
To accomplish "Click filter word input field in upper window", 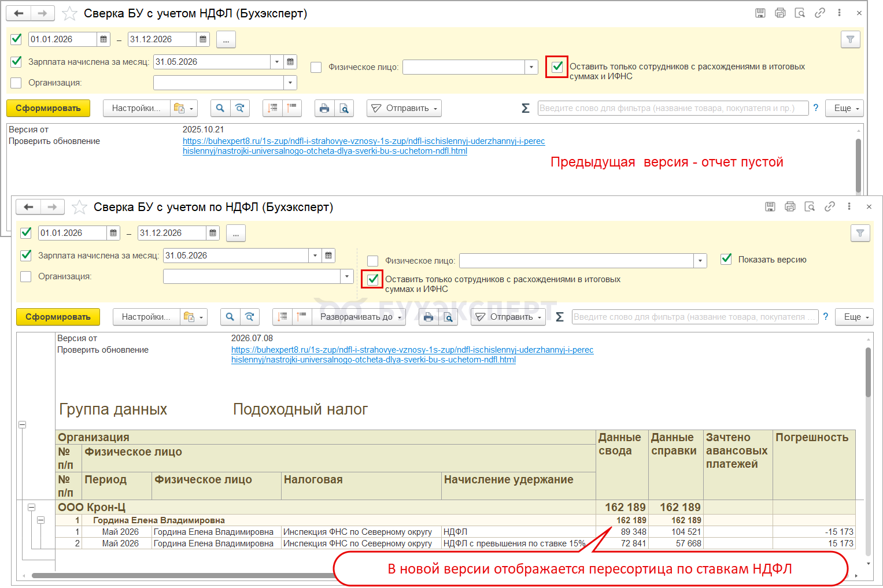I will 673,108.
